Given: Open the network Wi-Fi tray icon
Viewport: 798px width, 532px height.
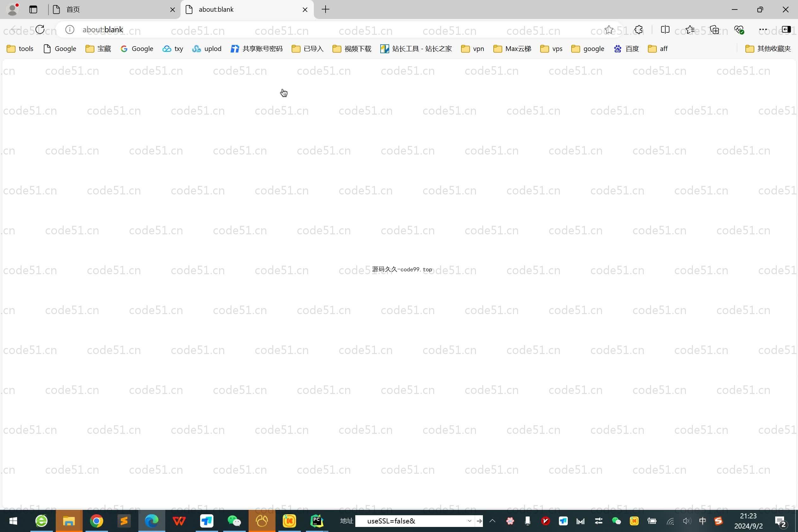Looking at the screenshot, I should tap(670, 521).
